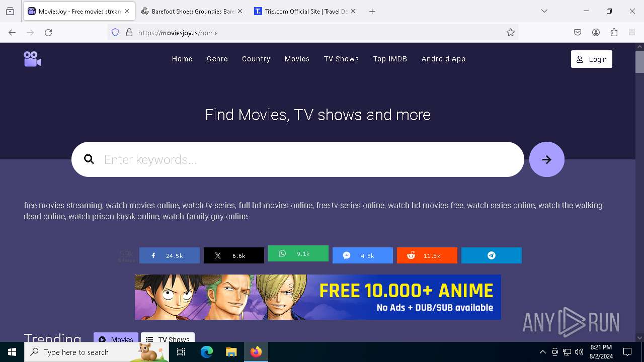The width and height of the screenshot is (644, 362).
Task: Share via the Telegram button
Action: tap(492, 255)
